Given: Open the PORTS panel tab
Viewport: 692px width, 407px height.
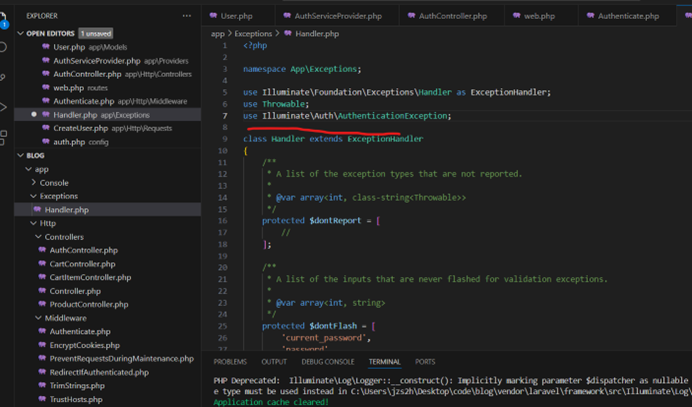Looking at the screenshot, I should pyautogui.click(x=425, y=362).
